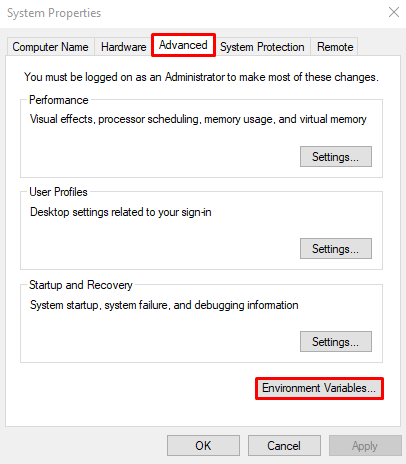Close the System Properties window

(x=394, y=12)
